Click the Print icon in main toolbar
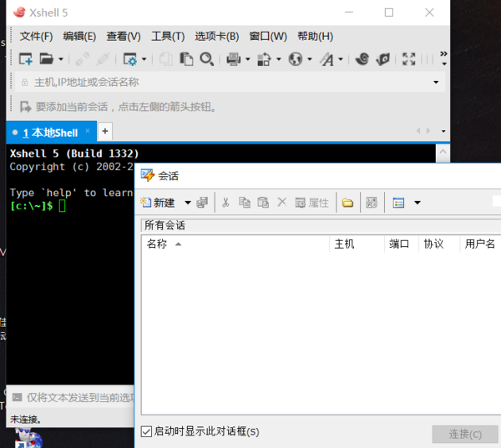Viewport: 501px width, 448px height. point(234,59)
